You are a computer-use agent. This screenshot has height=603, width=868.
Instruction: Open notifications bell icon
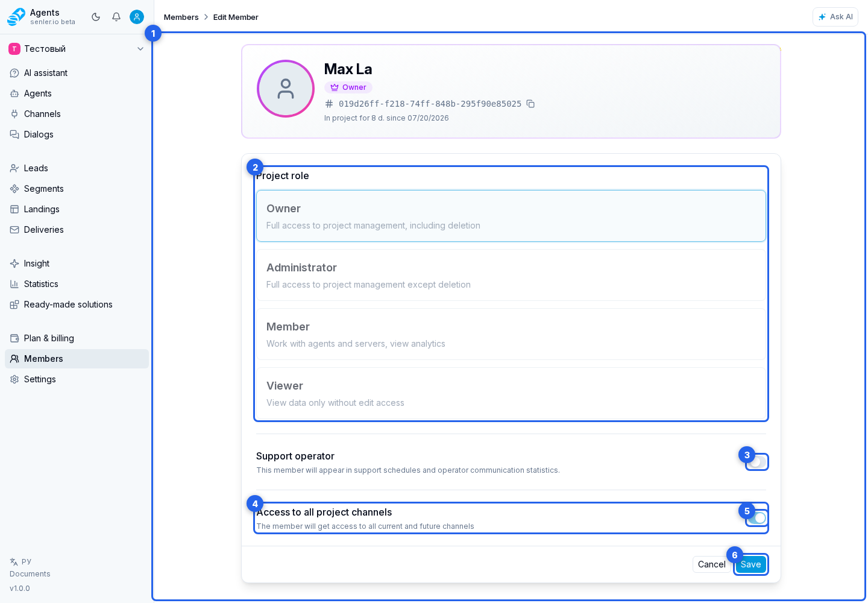116,17
